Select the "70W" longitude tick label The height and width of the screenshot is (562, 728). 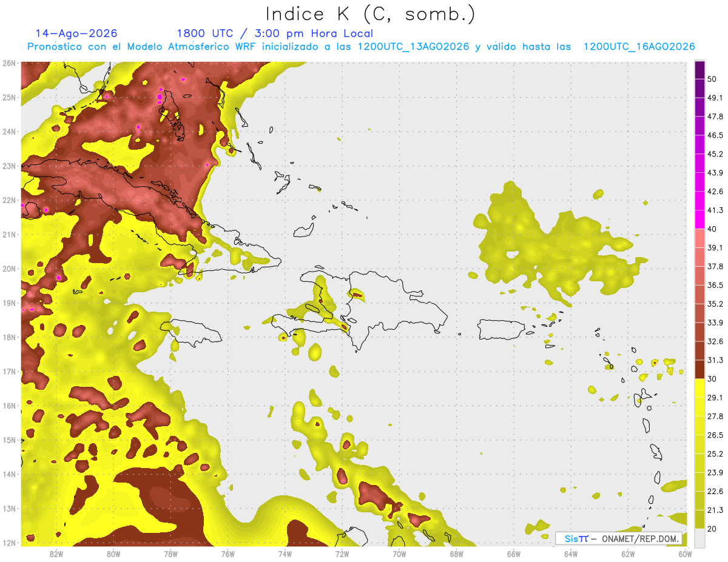[x=399, y=554]
